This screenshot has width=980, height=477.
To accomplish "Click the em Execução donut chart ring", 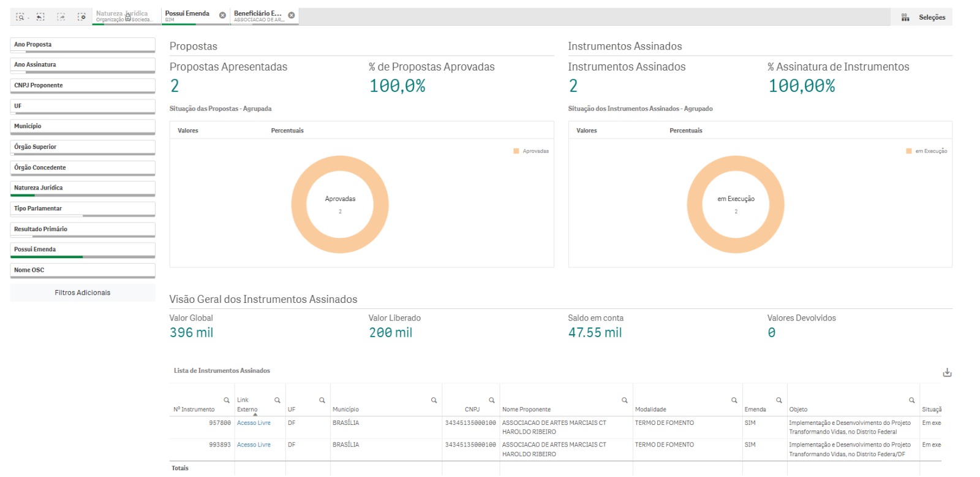I will tap(736, 163).
